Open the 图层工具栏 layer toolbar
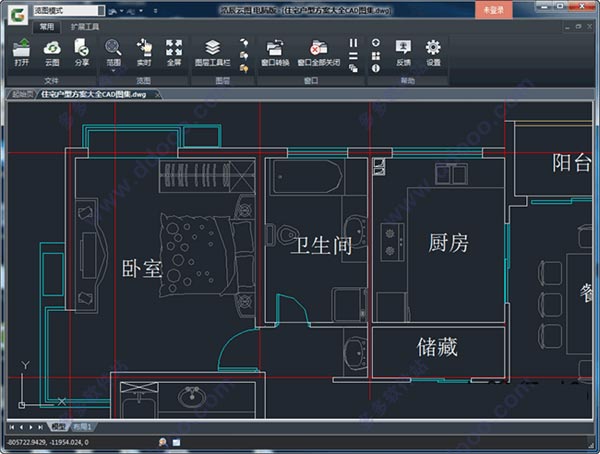This screenshot has height=454, width=600. pos(213,53)
